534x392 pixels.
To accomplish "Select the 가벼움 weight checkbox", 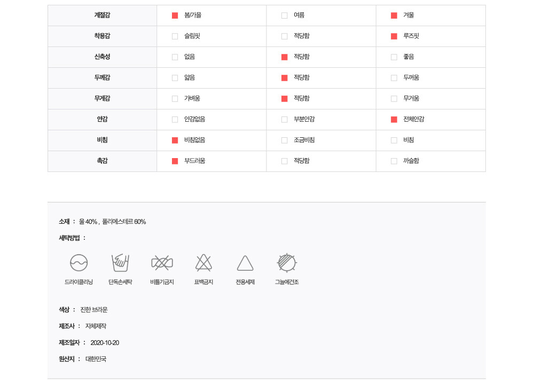I will (175, 99).
